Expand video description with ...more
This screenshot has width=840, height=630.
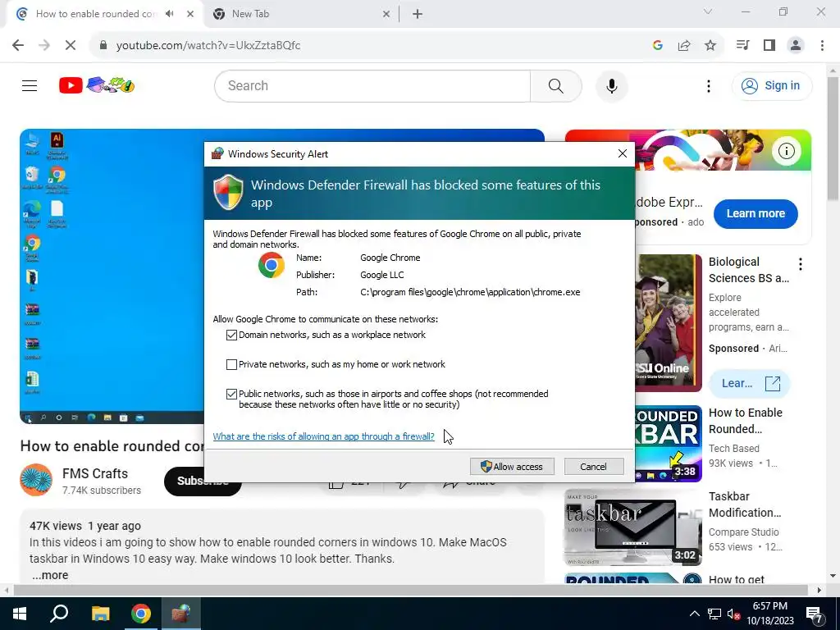point(50,575)
